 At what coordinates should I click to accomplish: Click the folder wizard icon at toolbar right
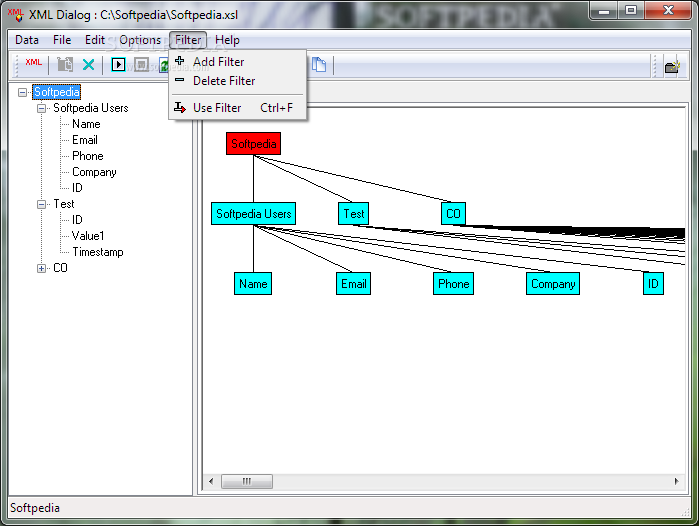point(672,66)
